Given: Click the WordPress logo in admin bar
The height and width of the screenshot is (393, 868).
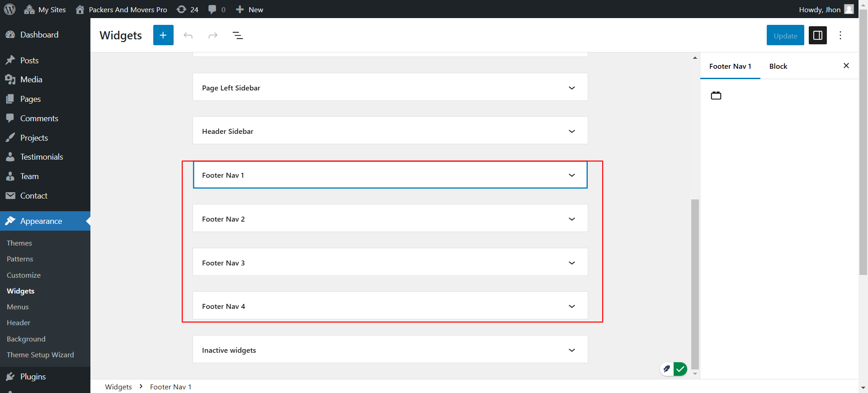Looking at the screenshot, I should point(10,9).
